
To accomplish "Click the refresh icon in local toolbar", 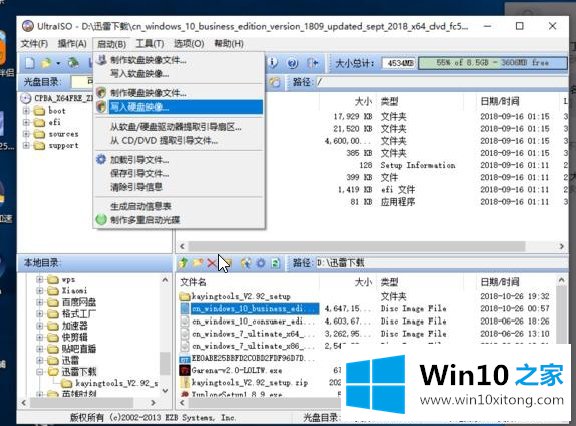I will (275, 263).
